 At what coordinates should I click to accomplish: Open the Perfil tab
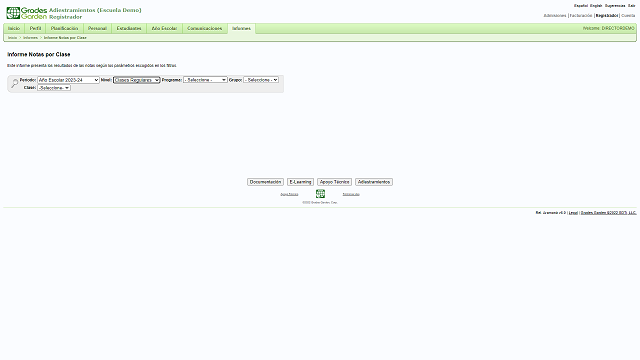click(36, 29)
